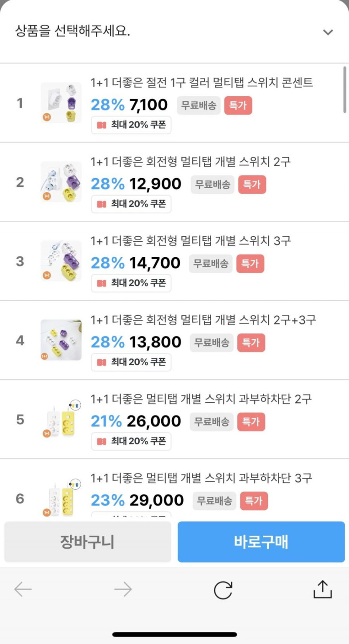Tap the browser forward arrow
Viewport: 349px width, 644px height.
(x=123, y=589)
